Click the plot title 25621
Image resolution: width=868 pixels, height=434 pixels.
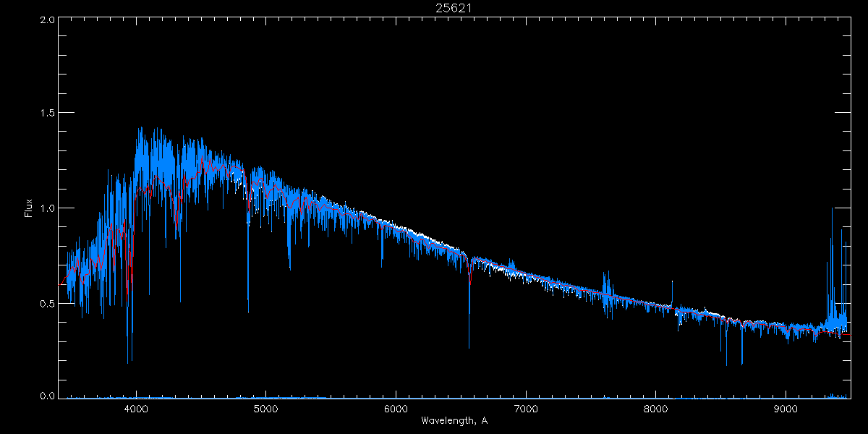tap(454, 8)
